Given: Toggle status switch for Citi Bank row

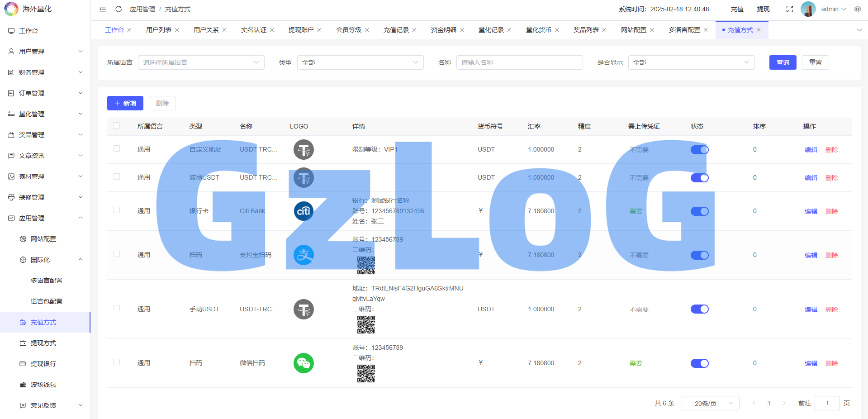Looking at the screenshot, I should (x=699, y=211).
